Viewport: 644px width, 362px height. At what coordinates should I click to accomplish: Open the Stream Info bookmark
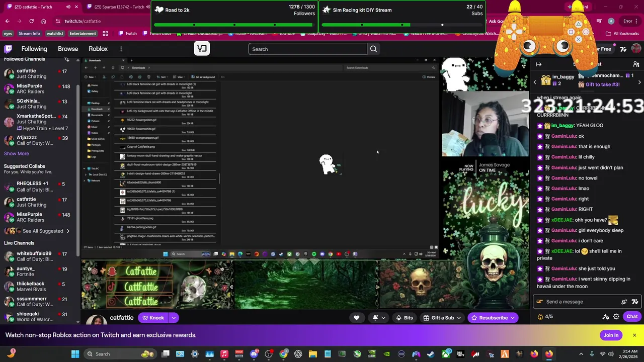tap(29, 34)
